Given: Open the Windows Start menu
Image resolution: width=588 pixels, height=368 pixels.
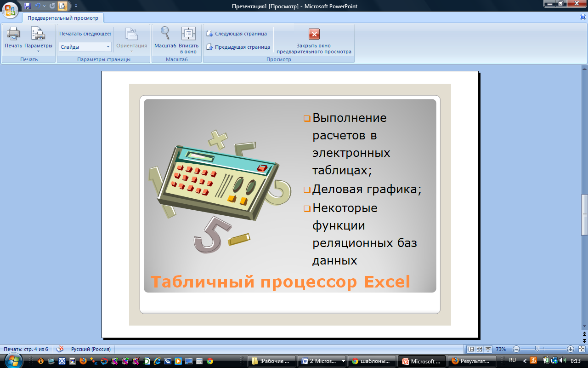Looking at the screenshot, I should [x=12, y=361].
